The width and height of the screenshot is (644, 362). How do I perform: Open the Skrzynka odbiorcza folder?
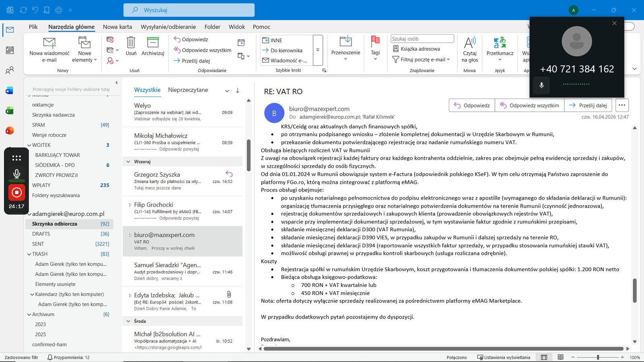click(x=69, y=224)
